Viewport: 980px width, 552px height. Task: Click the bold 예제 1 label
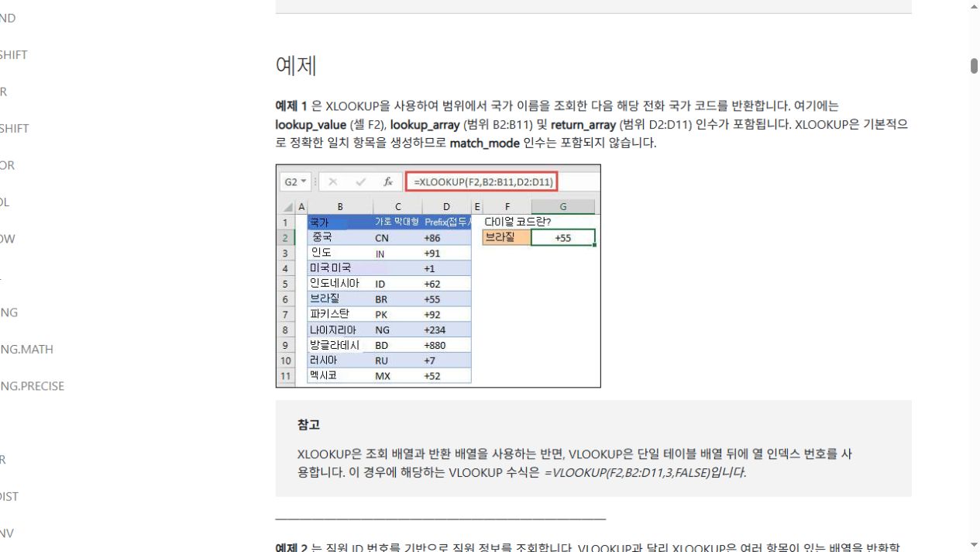tap(291, 105)
